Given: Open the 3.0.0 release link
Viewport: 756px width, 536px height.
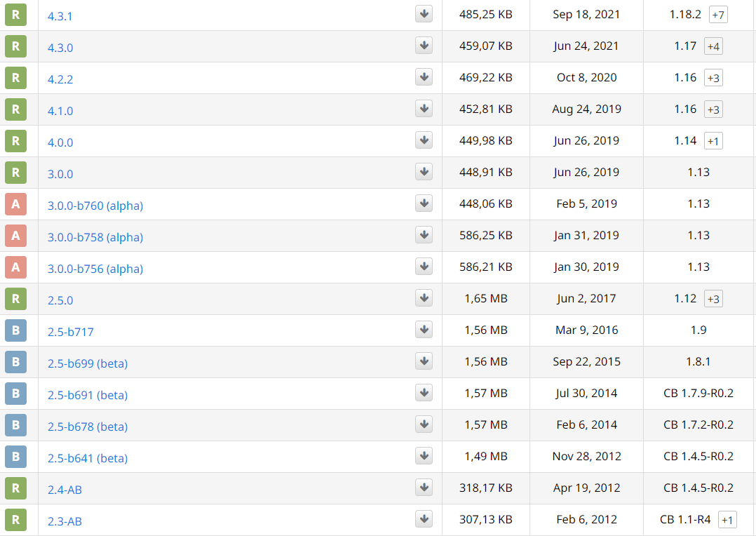Looking at the screenshot, I should click(x=60, y=174).
